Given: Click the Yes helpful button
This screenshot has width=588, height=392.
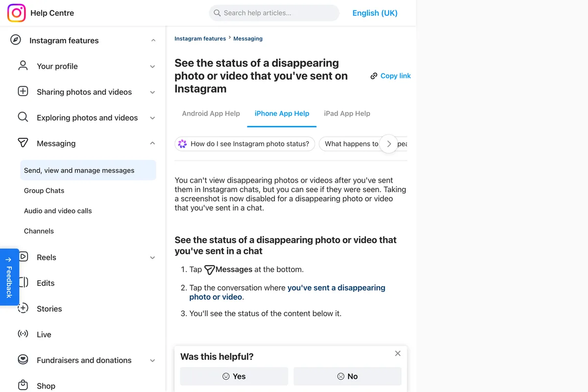Looking at the screenshot, I should 234,376.
